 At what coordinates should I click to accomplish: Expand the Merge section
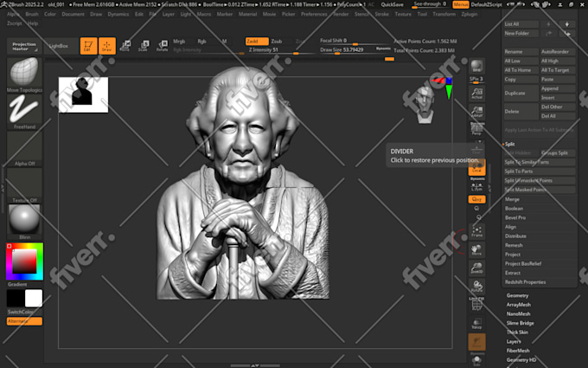point(512,199)
